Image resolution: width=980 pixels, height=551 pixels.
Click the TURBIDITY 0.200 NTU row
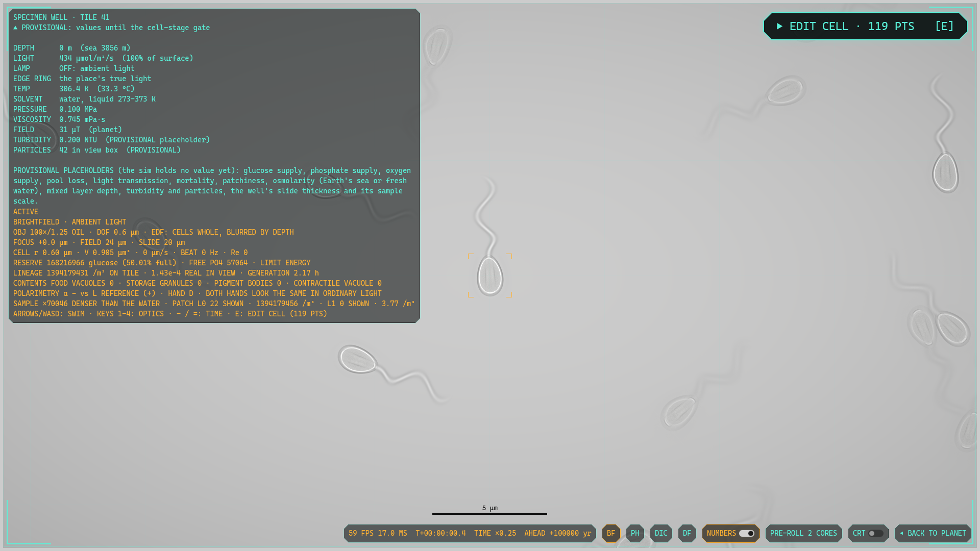(x=112, y=140)
